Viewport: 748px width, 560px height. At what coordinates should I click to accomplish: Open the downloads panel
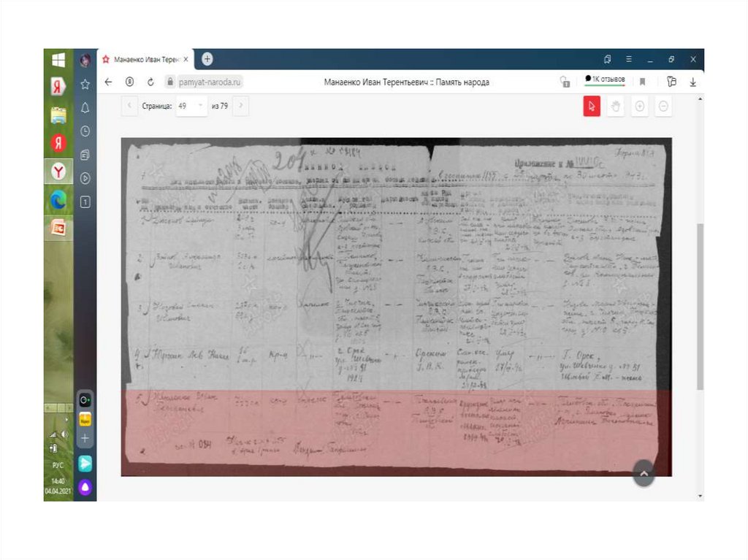point(692,82)
